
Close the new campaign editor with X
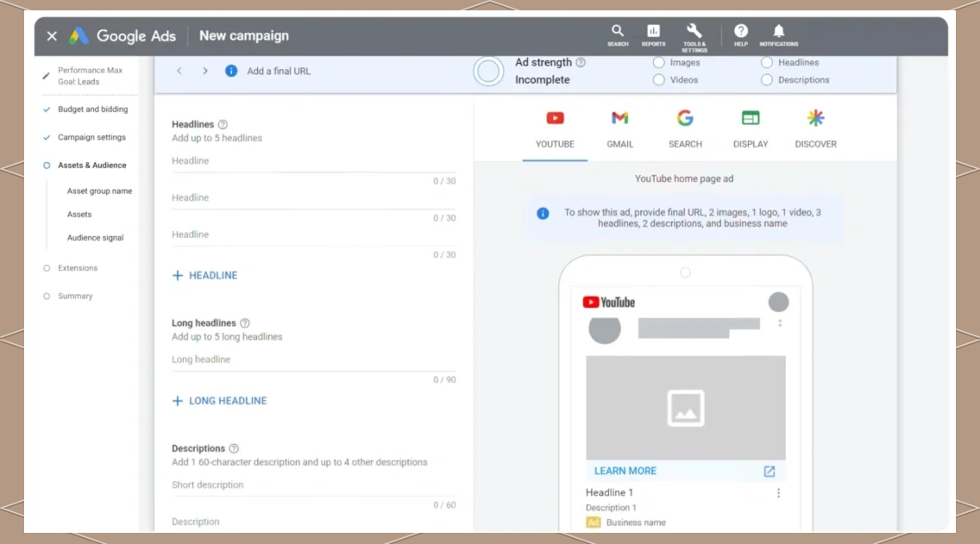pyautogui.click(x=52, y=36)
